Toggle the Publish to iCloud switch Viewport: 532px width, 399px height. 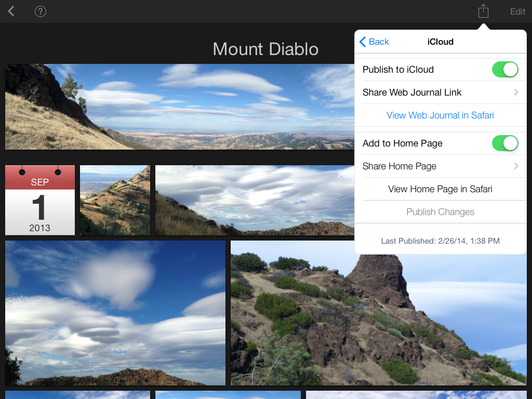(505, 70)
